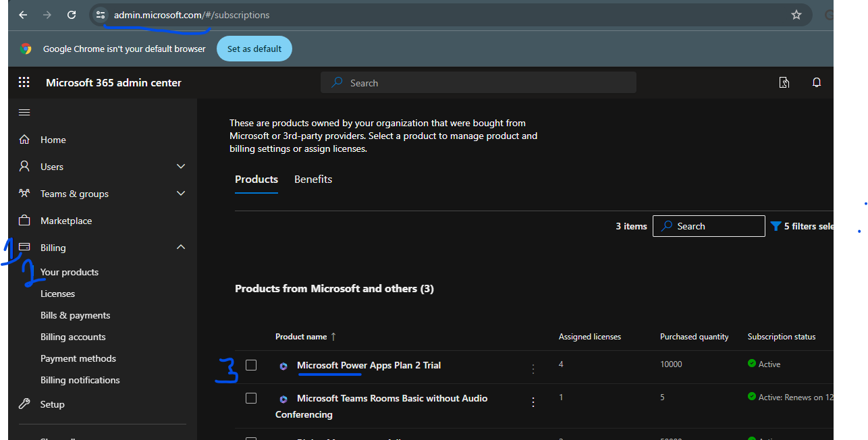Viewport: 868px width, 440px height.
Task: Select Teams Rooms Basic without Audio checkbox
Action: pos(251,398)
